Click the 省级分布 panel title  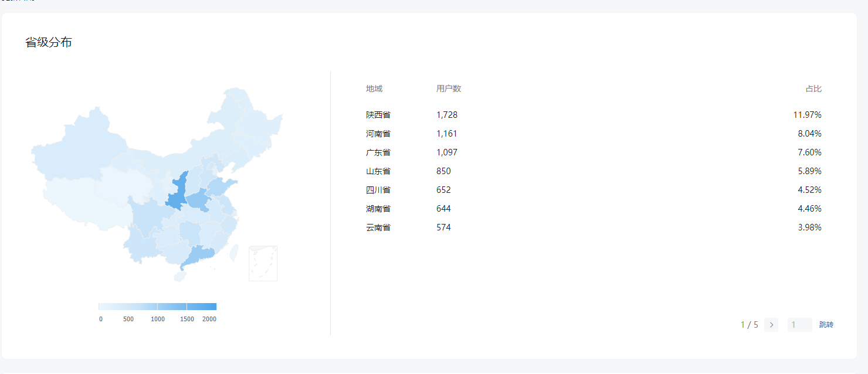click(49, 42)
